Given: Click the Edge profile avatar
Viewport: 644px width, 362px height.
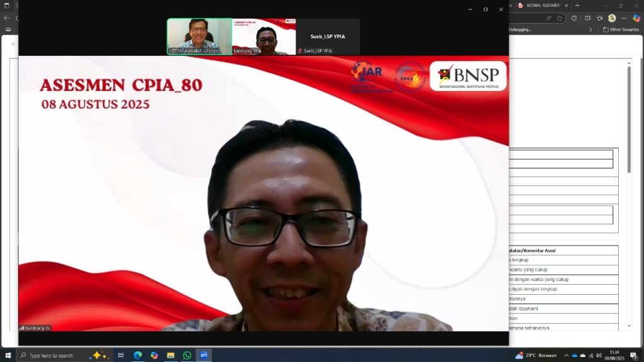Looking at the screenshot, I should click(612, 18).
